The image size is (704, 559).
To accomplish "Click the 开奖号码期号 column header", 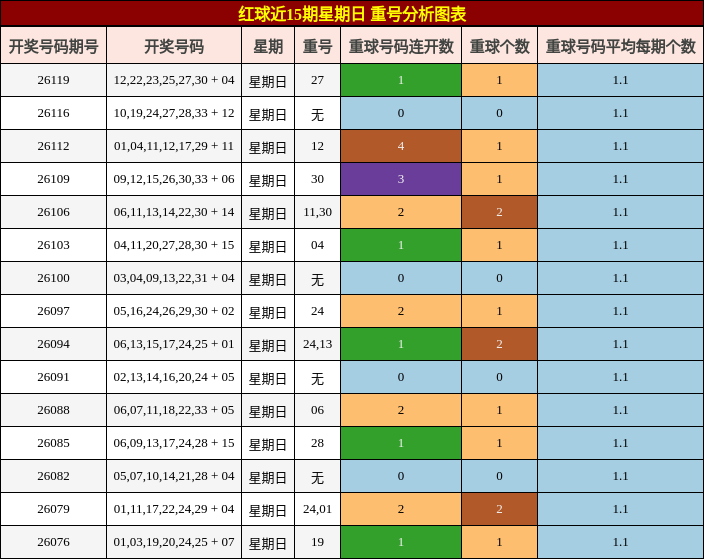I will (53, 46).
